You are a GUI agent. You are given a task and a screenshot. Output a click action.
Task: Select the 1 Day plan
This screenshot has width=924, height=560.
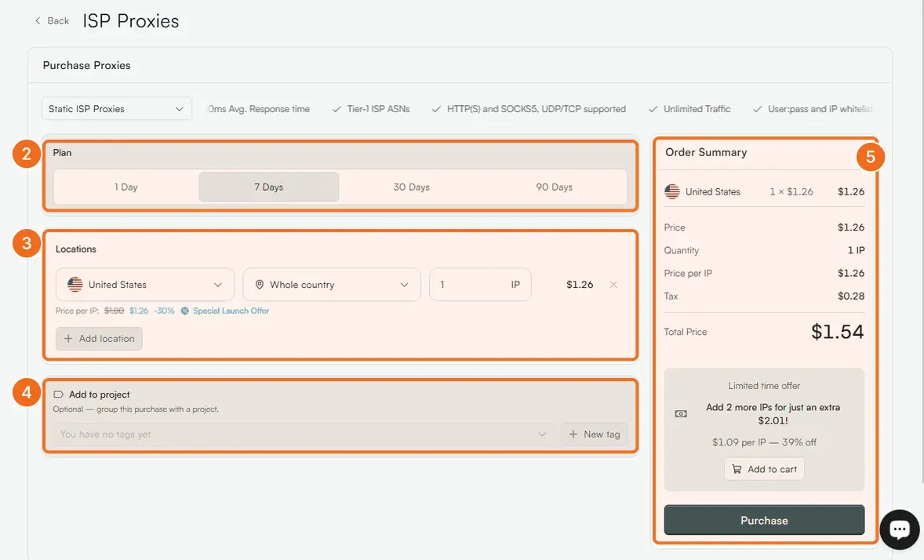(126, 187)
